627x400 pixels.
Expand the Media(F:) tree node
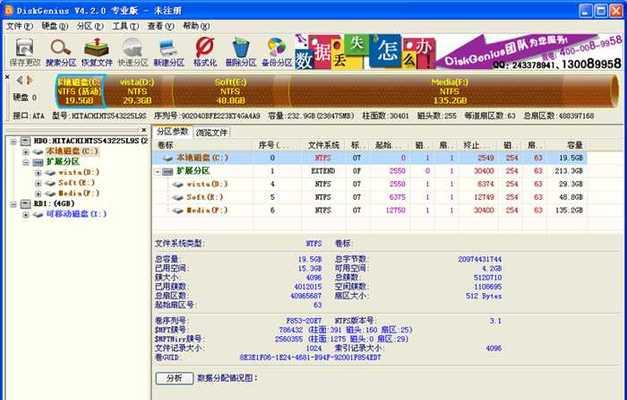click(x=38, y=194)
